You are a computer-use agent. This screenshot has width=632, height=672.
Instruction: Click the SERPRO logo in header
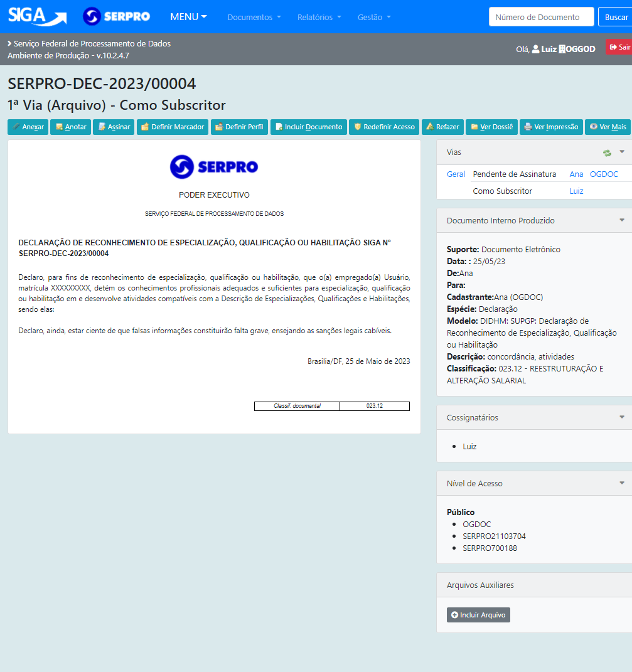pyautogui.click(x=116, y=17)
